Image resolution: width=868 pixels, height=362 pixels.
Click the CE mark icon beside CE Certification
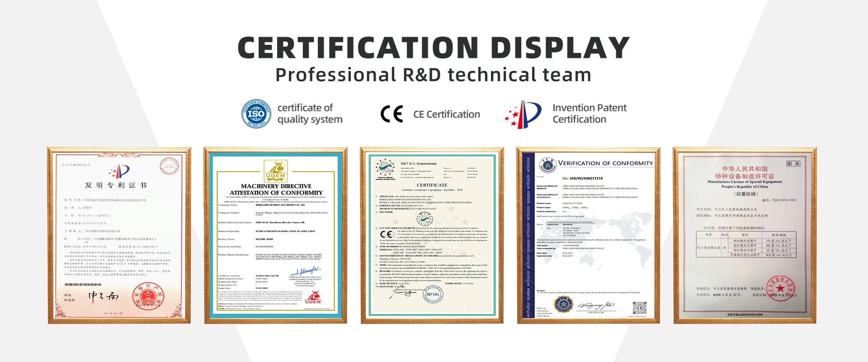(x=392, y=114)
